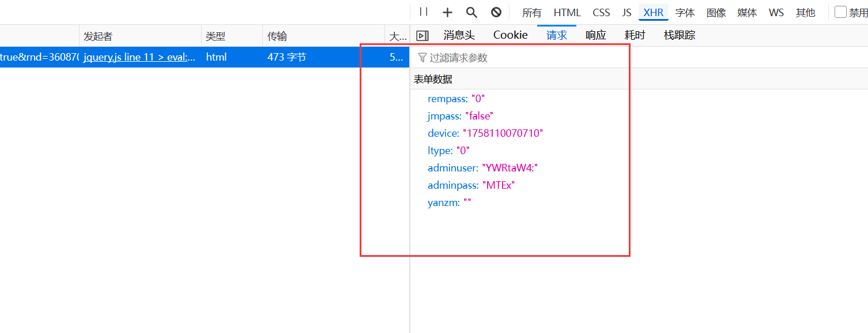Image resolution: width=868 pixels, height=333 pixels.
Task: Open the 消息头 (Headers) tab
Action: coord(459,35)
